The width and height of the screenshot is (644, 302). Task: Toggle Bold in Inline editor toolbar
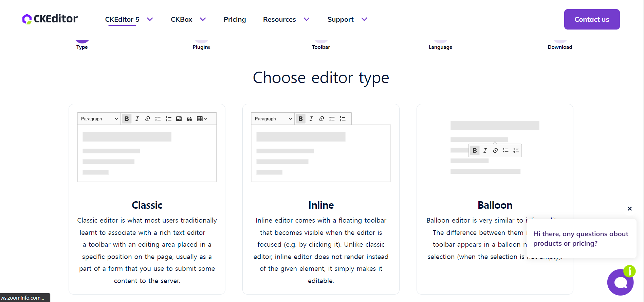(x=300, y=119)
